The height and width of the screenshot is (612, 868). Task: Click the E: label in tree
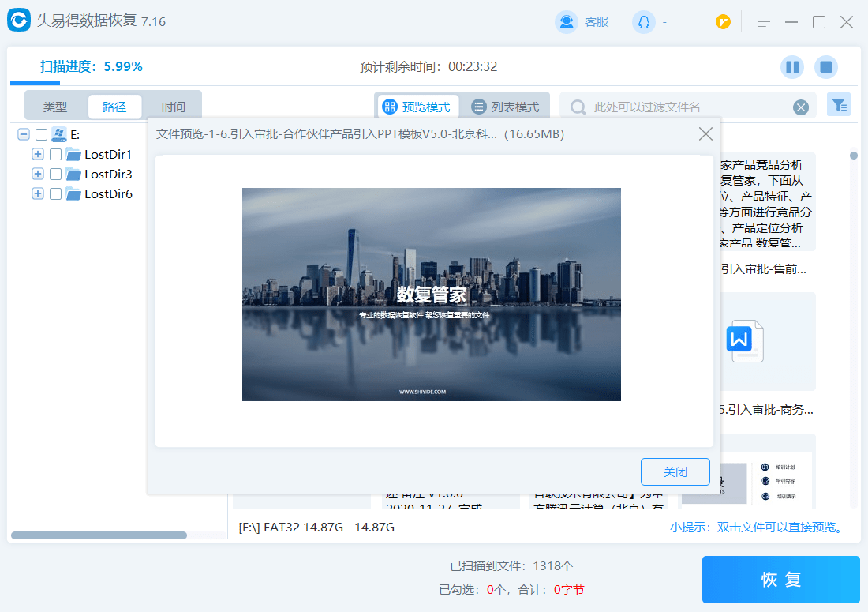[75, 134]
